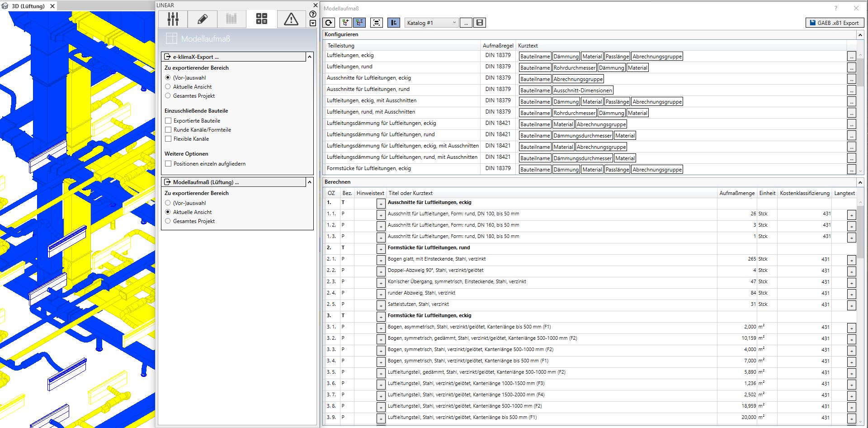Open the Katalog #1 dropdown

click(x=431, y=23)
